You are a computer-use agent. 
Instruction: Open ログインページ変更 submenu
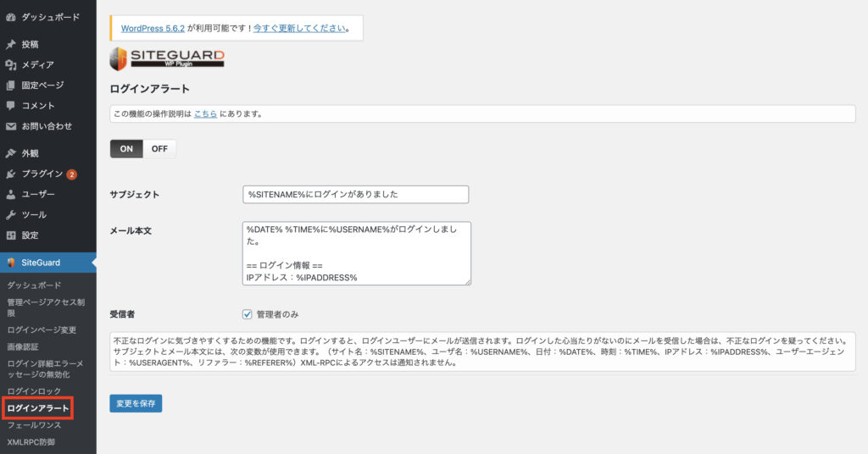[x=42, y=330]
